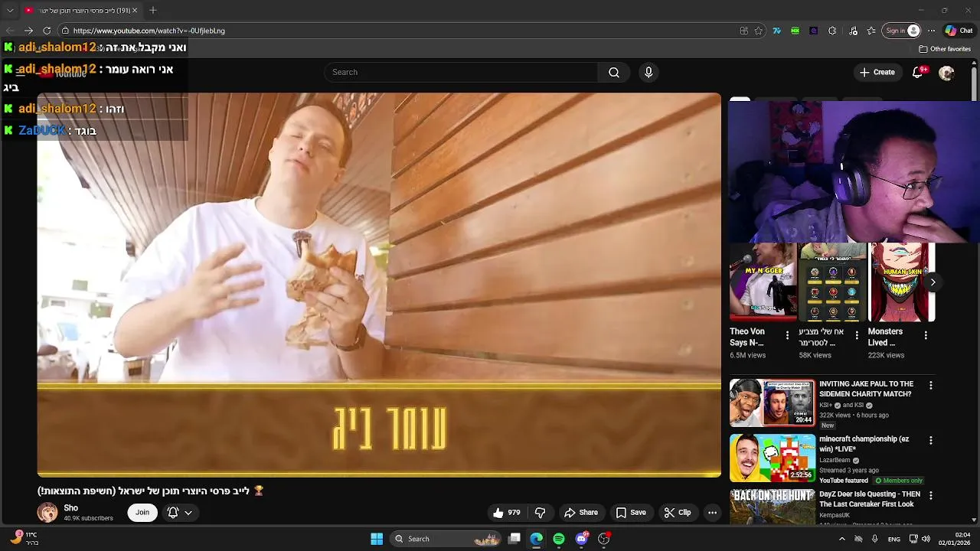Show hidden system tray icons chevron
Screen dimensions: 980x551
[x=842, y=539]
